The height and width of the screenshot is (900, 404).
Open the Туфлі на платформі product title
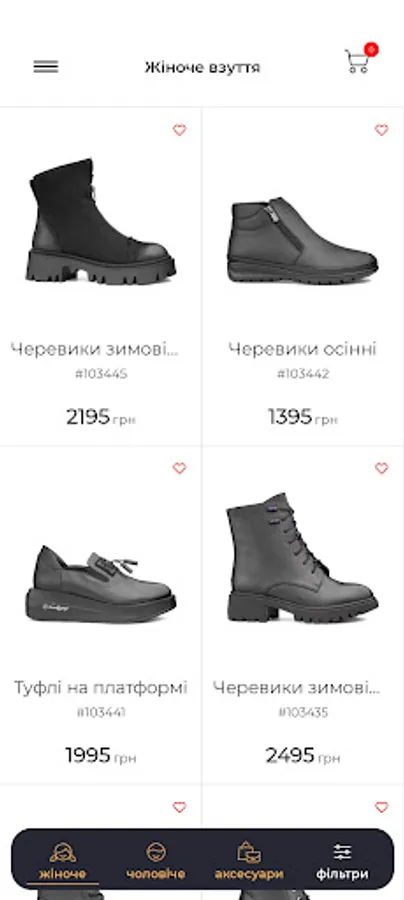coord(101,688)
